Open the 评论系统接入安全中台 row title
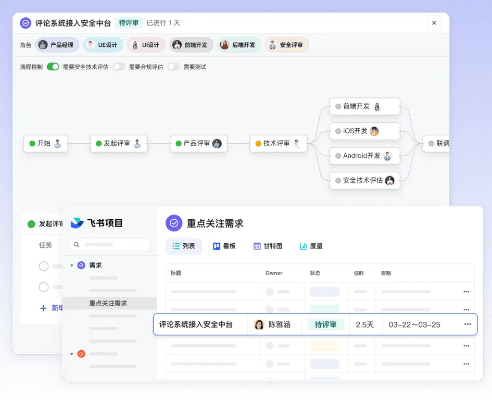492x400 pixels. click(x=196, y=324)
